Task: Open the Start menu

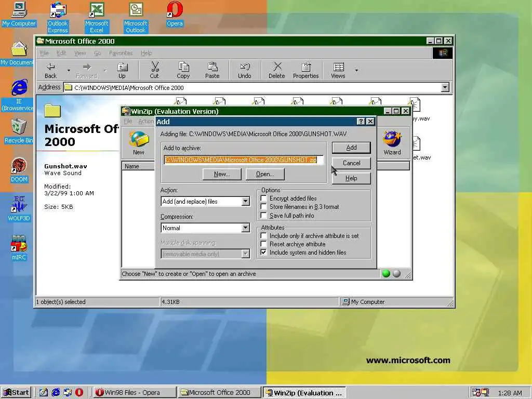Action: tap(16, 393)
